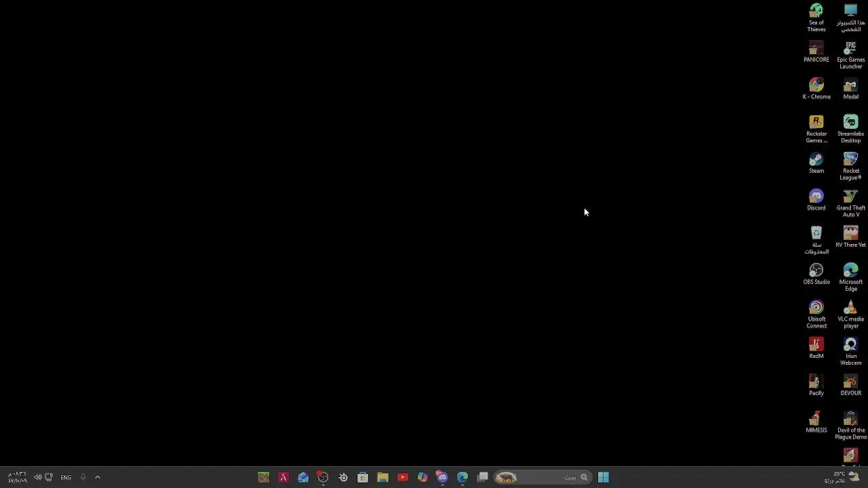The height and width of the screenshot is (488, 868).
Task: Select the K - Chrome desktop shortcut
Action: point(816,89)
